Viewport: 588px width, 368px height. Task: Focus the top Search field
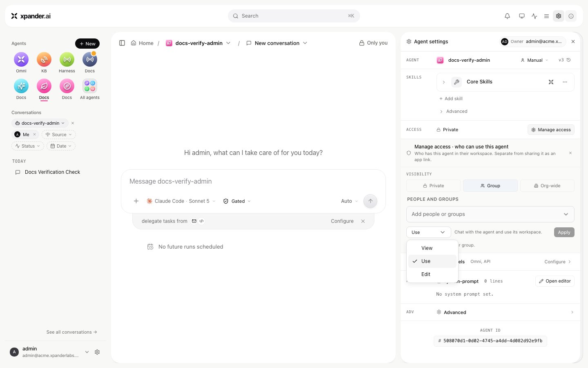(294, 16)
